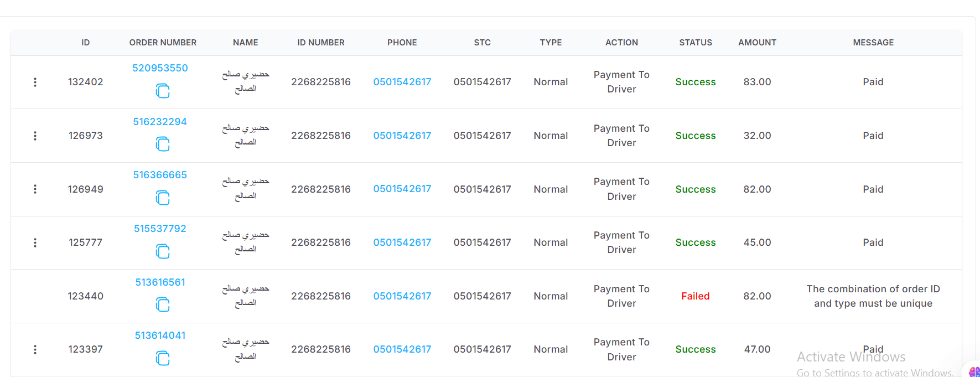Copy order number 520953550 using copy icon
Image resolution: width=980 pixels, height=377 pixels.
162,91
